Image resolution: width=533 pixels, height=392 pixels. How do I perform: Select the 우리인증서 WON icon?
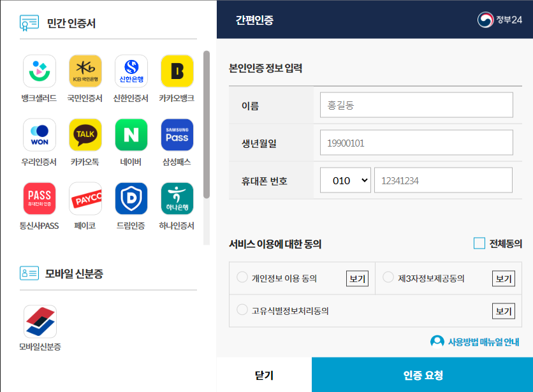tap(40, 134)
